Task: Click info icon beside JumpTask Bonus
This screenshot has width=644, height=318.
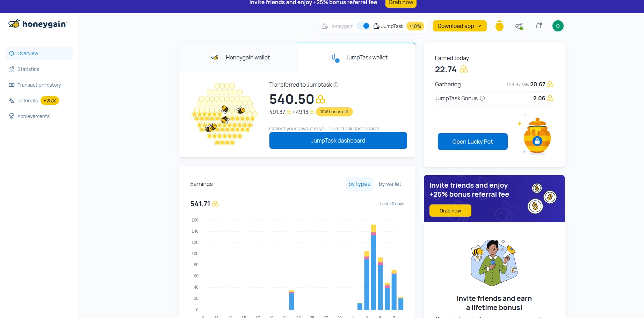Action: click(482, 98)
